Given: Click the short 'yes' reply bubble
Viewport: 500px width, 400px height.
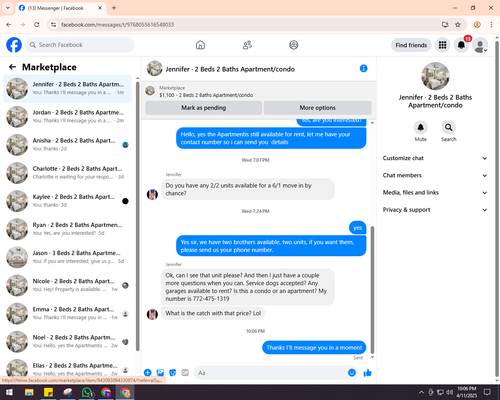Looking at the screenshot, I should pos(357,228).
